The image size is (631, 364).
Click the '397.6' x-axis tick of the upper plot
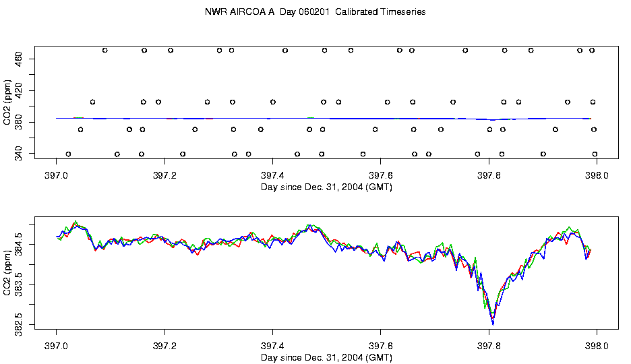click(x=381, y=175)
